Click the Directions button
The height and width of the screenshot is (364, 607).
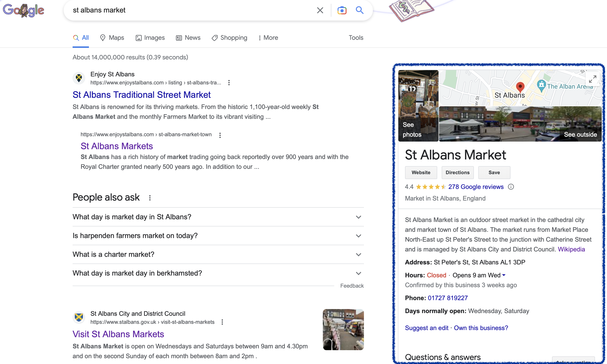[458, 173]
